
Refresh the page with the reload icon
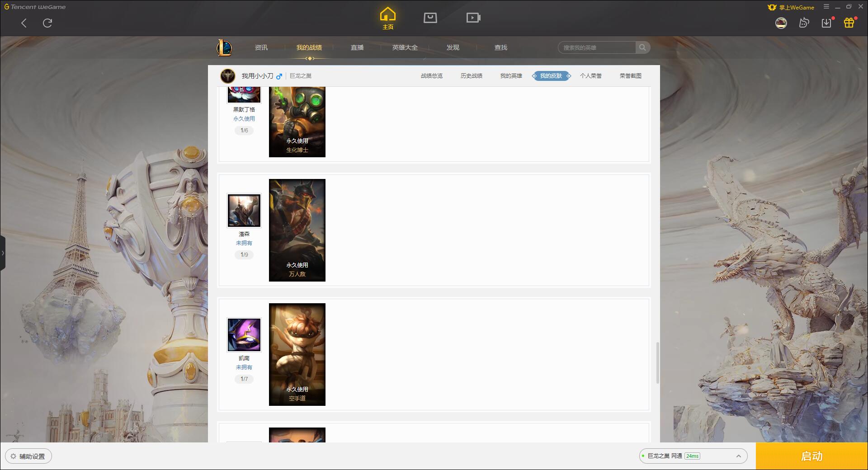click(x=47, y=23)
